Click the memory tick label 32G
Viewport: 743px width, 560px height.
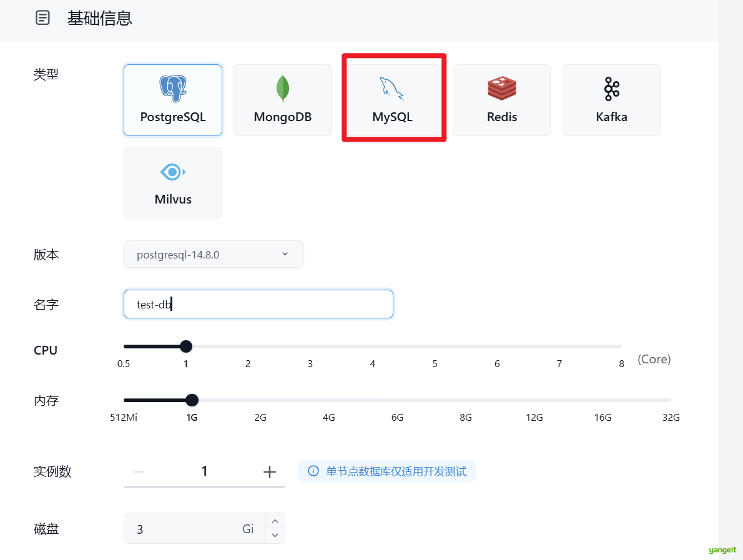671,418
